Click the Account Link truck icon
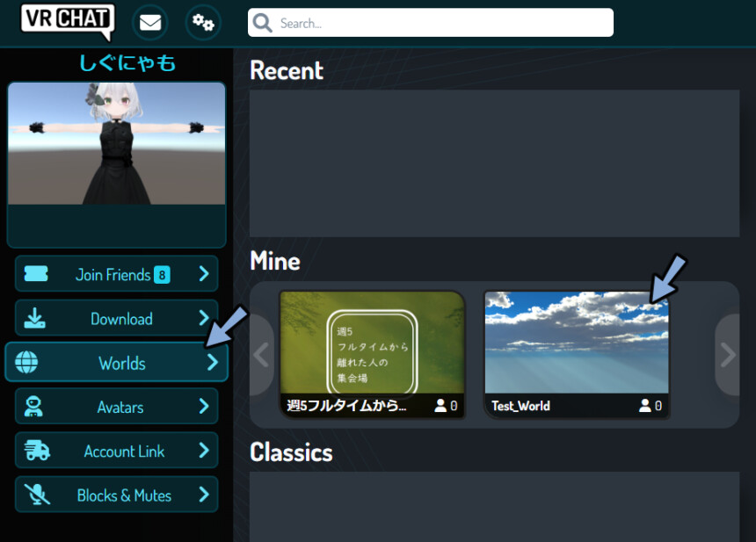The image size is (756, 542). click(37, 450)
